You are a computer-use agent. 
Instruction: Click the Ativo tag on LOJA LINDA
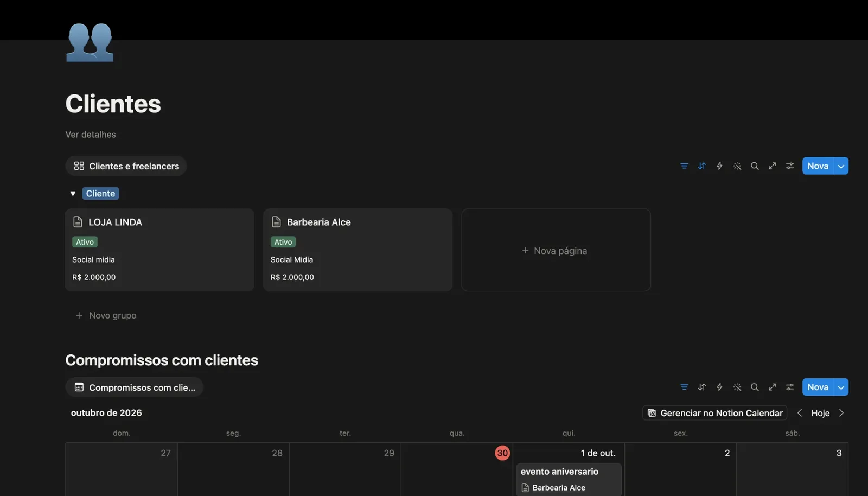85,242
